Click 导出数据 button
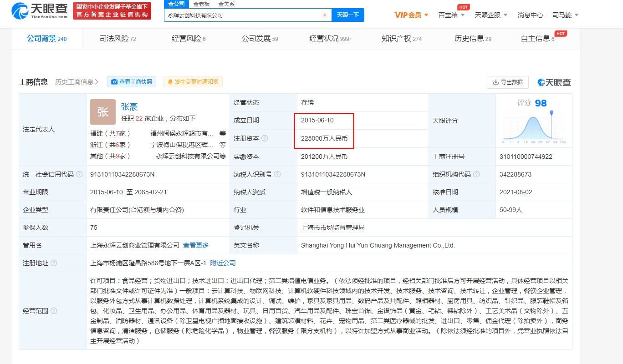 click(508, 82)
